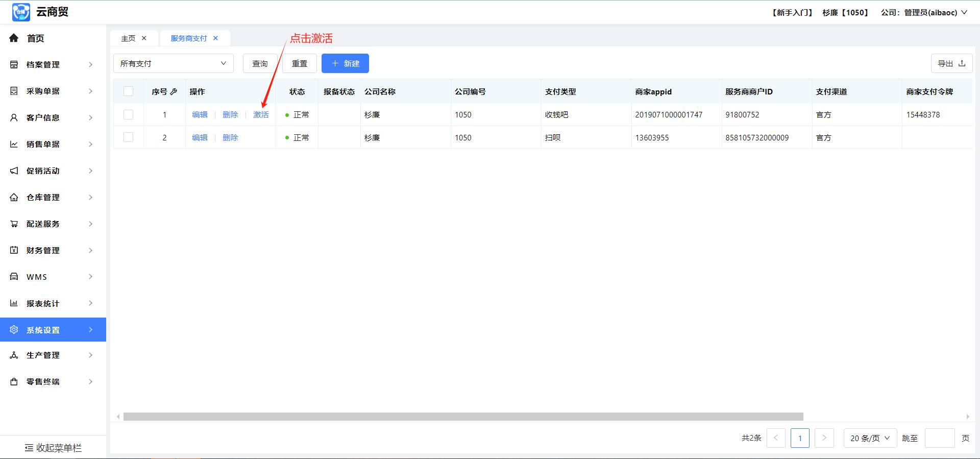Click the 收起菜单栏 collapse icon
This screenshot has width=980, height=459.
[29, 448]
